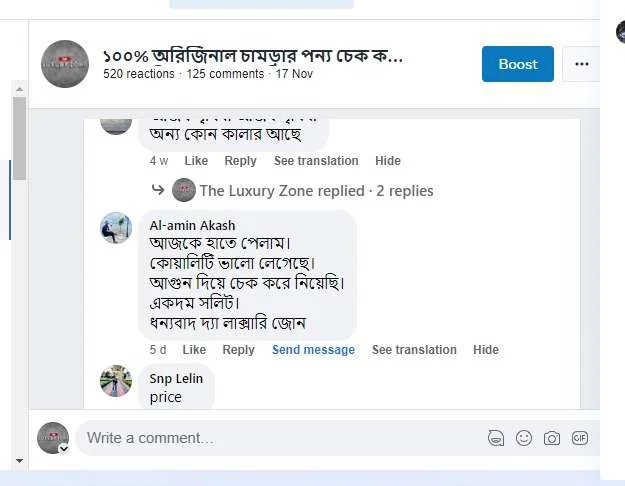Image resolution: width=625 pixels, height=486 pixels.
Task: Attach a photo using the camera icon
Action: (x=552, y=438)
